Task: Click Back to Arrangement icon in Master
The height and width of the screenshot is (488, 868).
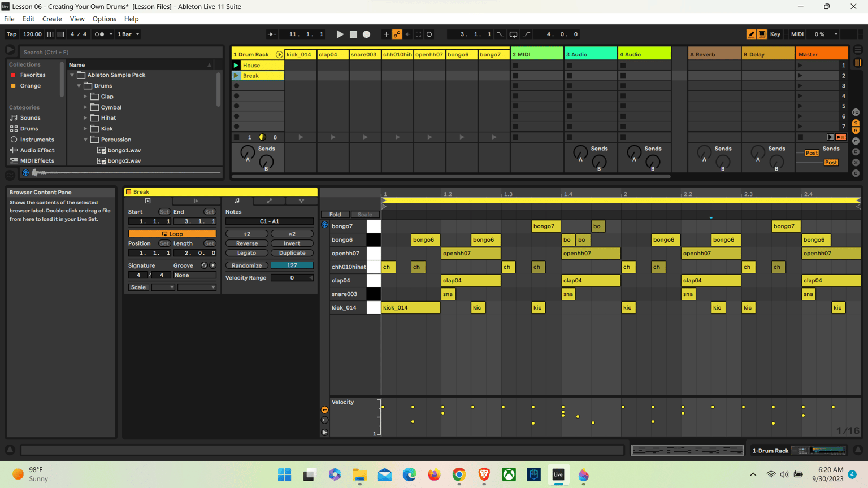Action: point(841,137)
